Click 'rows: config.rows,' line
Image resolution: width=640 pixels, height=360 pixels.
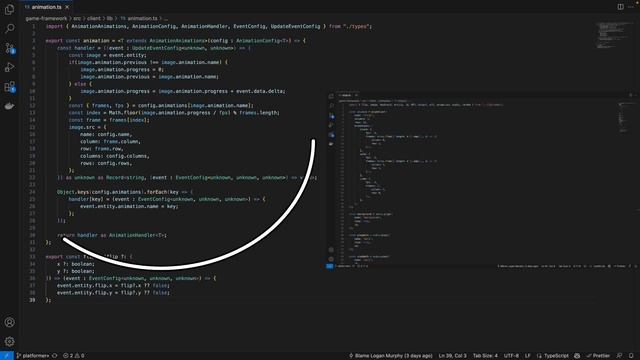pyautogui.click(x=106, y=163)
